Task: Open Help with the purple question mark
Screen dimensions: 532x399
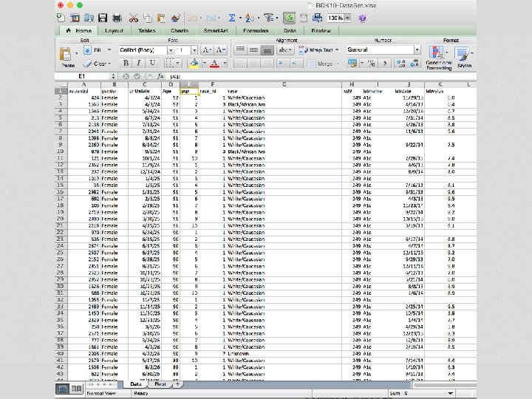Action: click(362, 18)
